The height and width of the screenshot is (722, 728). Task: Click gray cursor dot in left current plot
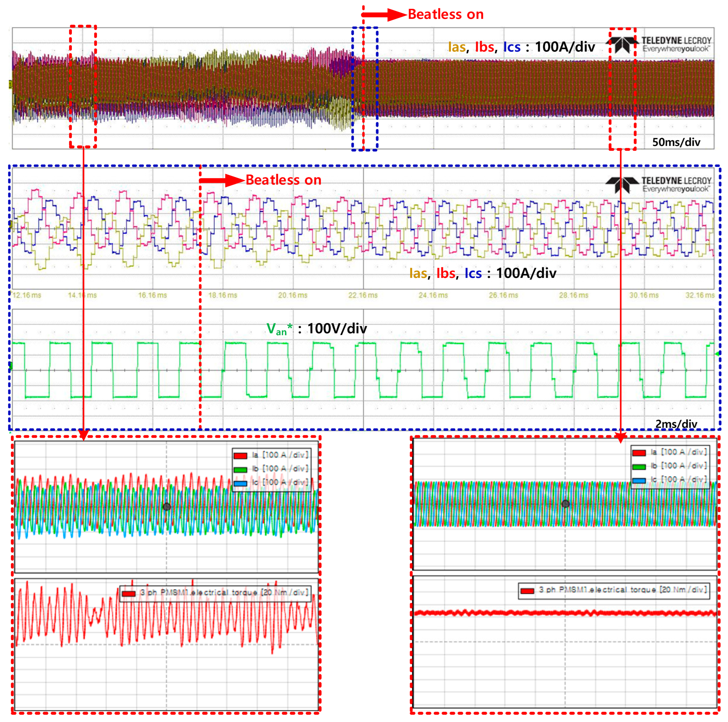pos(167,507)
